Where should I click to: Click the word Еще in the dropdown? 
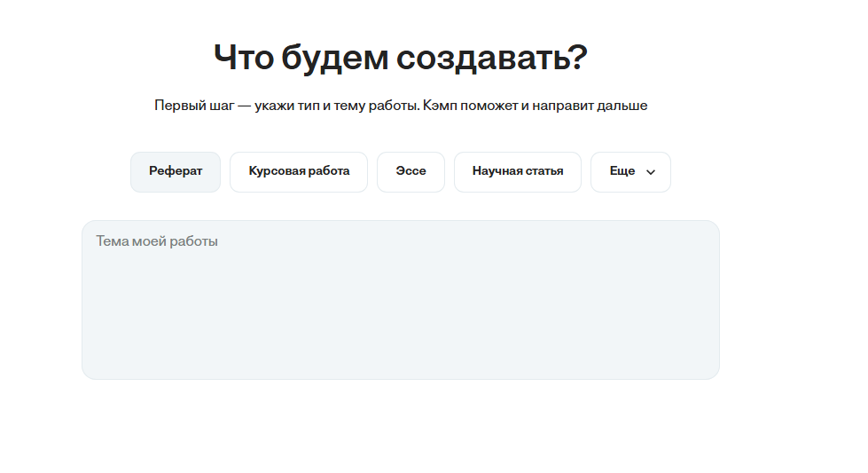coord(622,172)
